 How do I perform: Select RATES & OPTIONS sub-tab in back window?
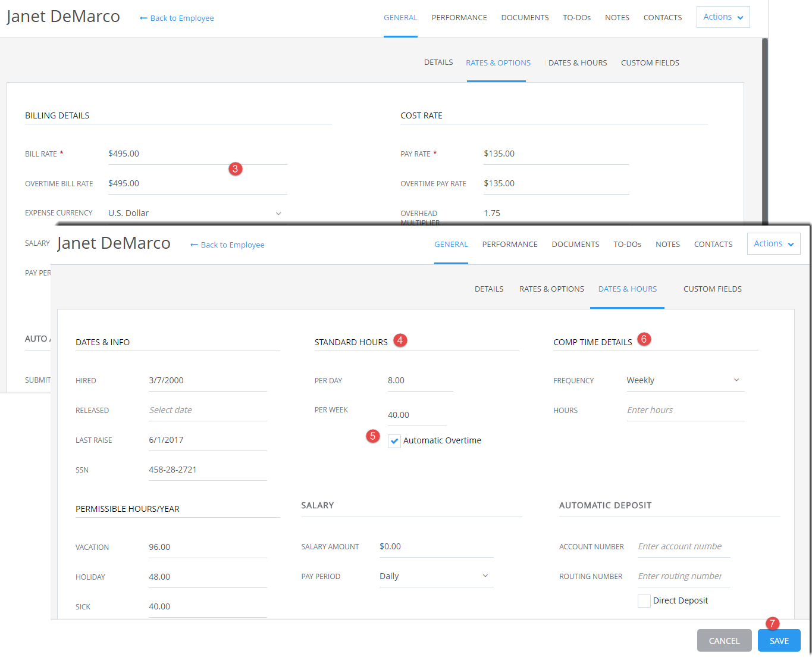pos(498,62)
